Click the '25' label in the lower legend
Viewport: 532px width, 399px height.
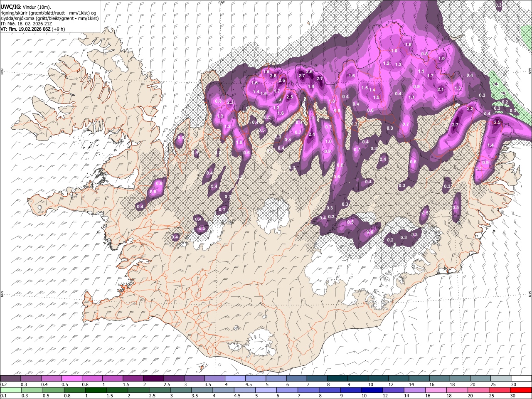(x=493, y=396)
